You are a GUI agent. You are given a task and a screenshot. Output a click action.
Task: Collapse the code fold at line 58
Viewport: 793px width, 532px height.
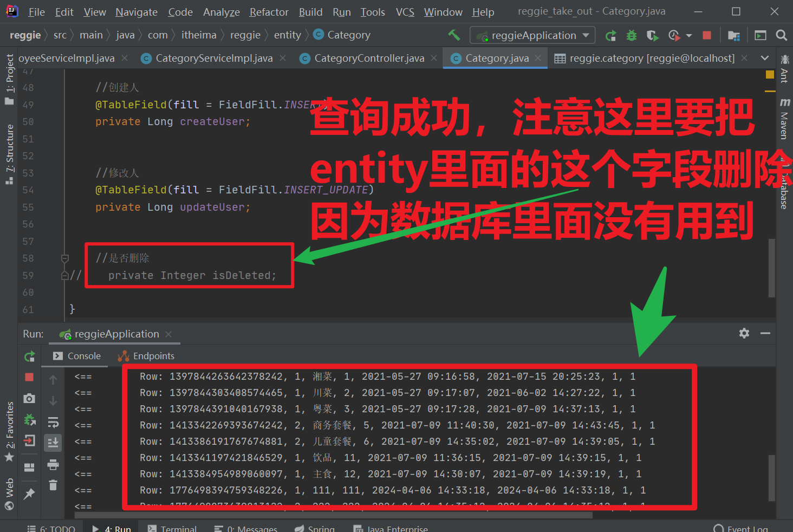65,258
